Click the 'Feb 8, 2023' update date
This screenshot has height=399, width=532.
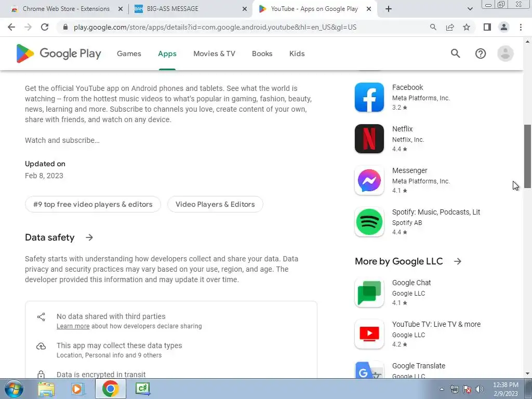[x=44, y=176]
